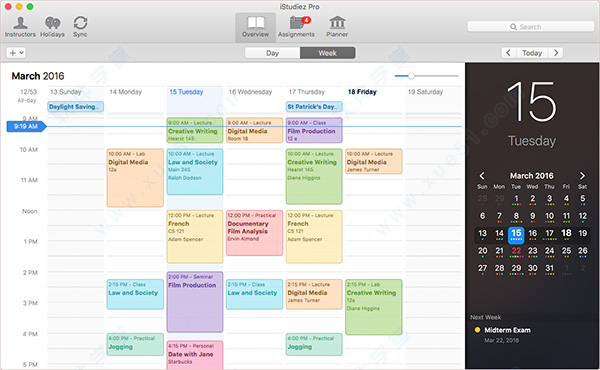600x370 pixels.
Task: Jump to Today
Action: [532, 53]
